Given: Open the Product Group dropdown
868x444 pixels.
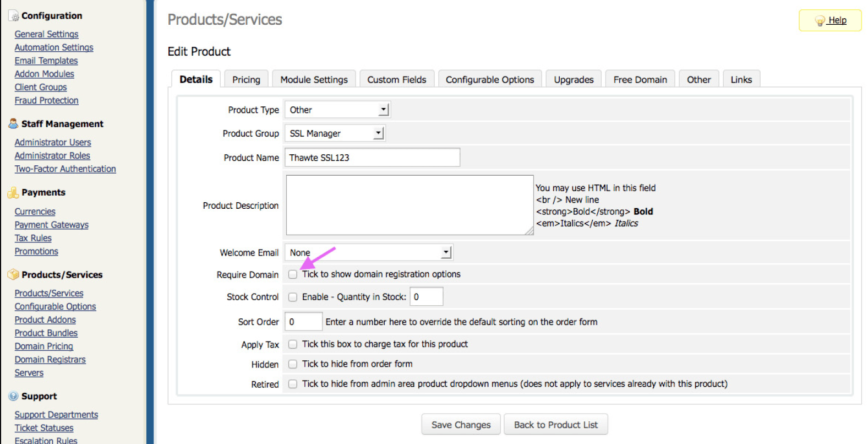Looking at the screenshot, I should click(335, 133).
